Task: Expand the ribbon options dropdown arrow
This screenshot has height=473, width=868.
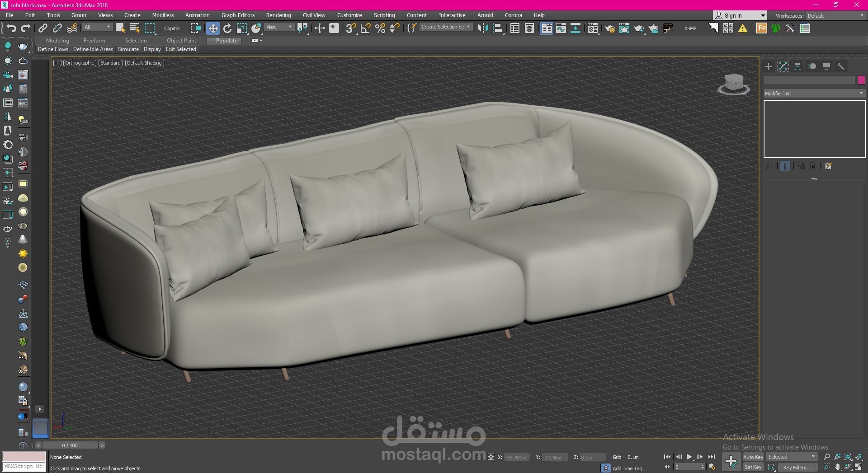Action: click(261, 41)
